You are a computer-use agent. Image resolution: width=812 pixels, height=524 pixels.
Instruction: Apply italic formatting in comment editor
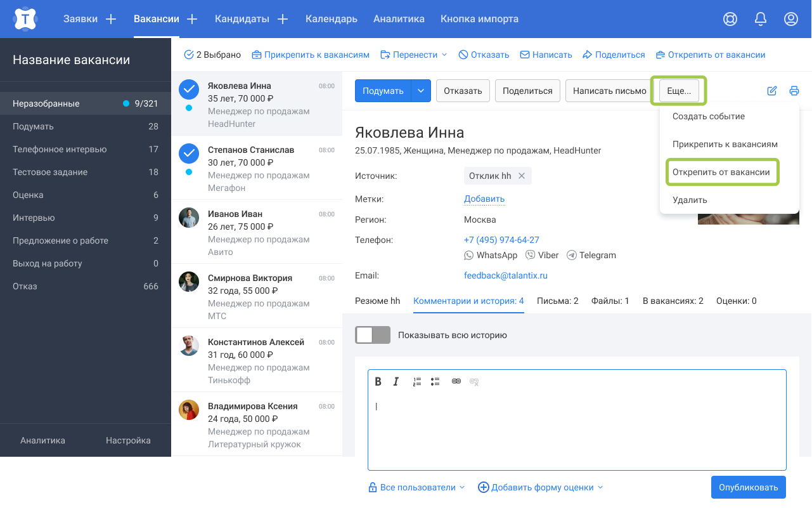point(396,381)
